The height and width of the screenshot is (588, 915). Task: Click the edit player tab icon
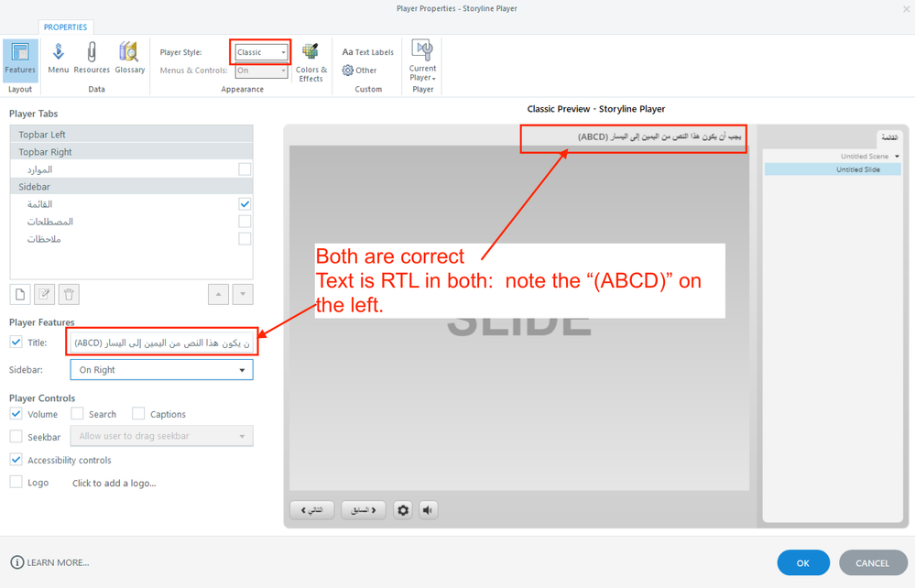44,294
